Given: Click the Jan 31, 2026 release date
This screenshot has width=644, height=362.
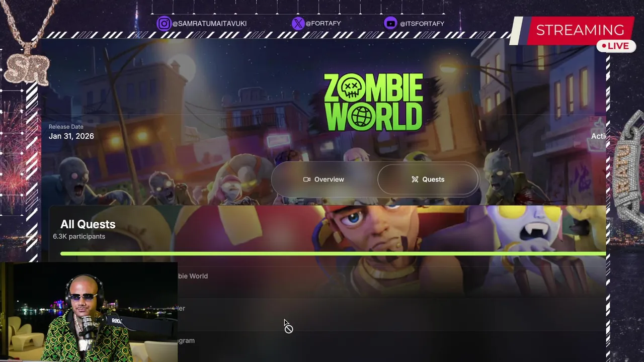Looking at the screenshot, I should click(71, 136).
